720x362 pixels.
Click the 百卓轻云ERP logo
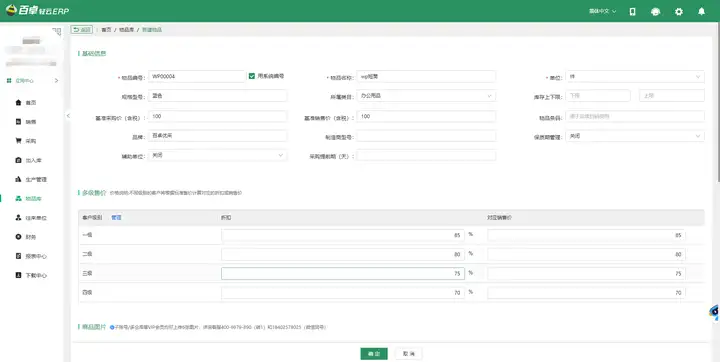pyautogui.click(x=37, y=10)
